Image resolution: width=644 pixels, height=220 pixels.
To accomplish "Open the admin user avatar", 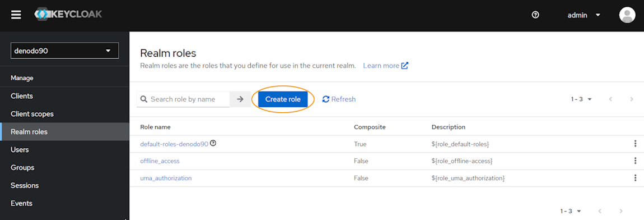I will pos(627,15).
